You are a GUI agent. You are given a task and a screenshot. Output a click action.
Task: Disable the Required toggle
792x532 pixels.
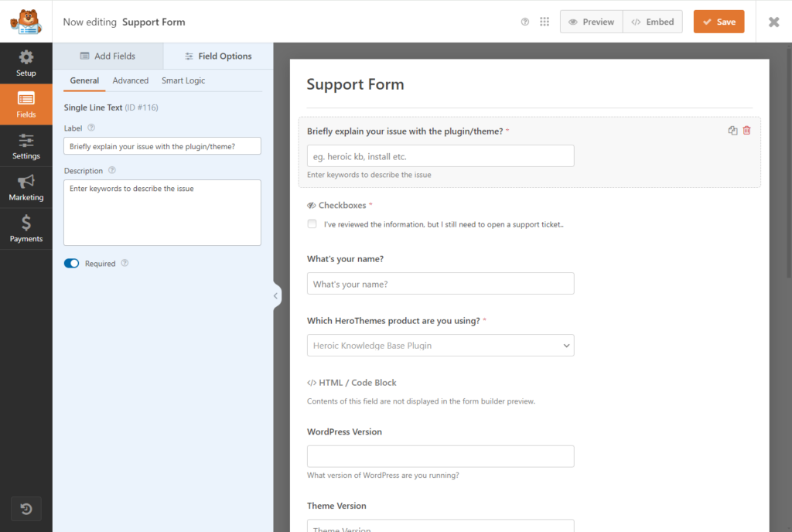(x=71, y=263)
